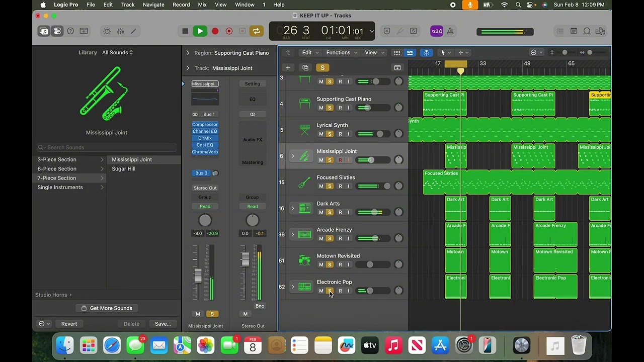Expand the Track inspector disclosure triangle
This screenshot has width=644, height=362.
point(188,68)
